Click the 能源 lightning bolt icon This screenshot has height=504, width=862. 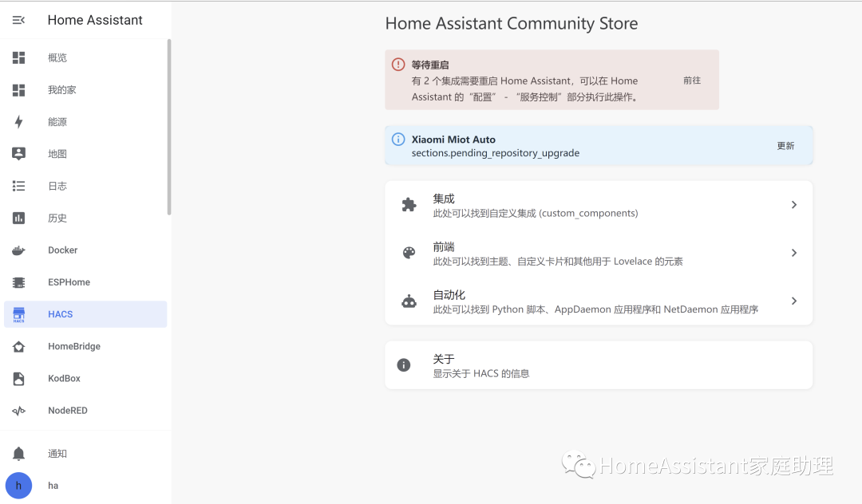click(18, 122)
